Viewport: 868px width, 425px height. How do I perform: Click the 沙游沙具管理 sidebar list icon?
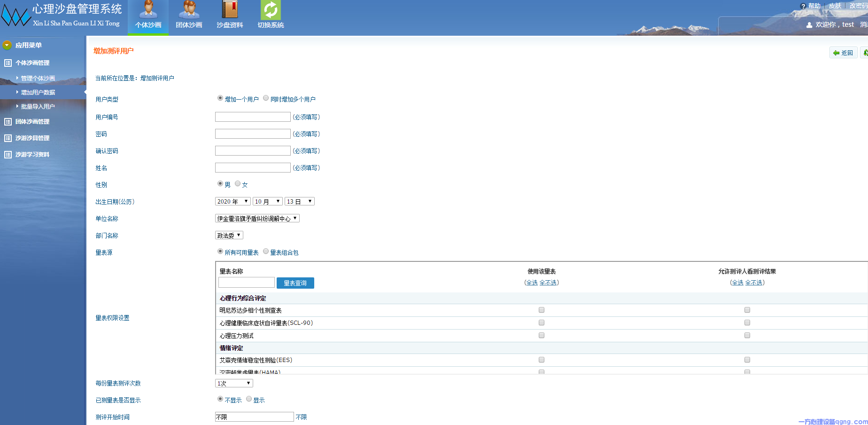(x=8, y=138)
